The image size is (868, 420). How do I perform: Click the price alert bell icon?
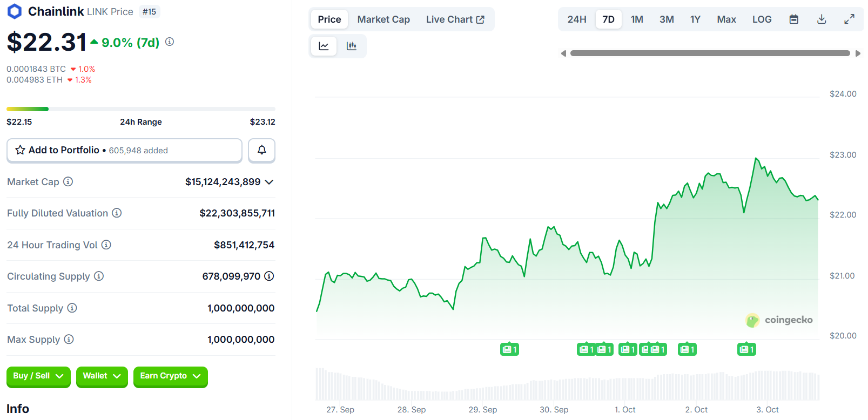click(x=261, y=150)
